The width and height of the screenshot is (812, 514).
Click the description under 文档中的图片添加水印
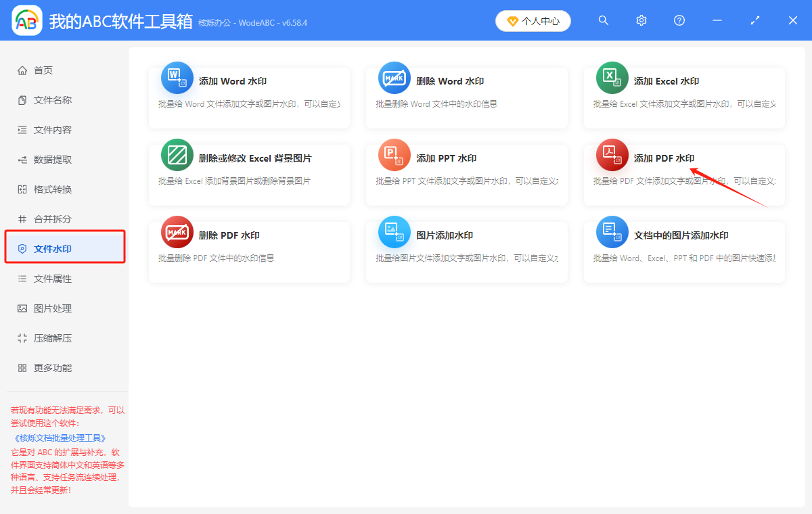tap(685, 258)
